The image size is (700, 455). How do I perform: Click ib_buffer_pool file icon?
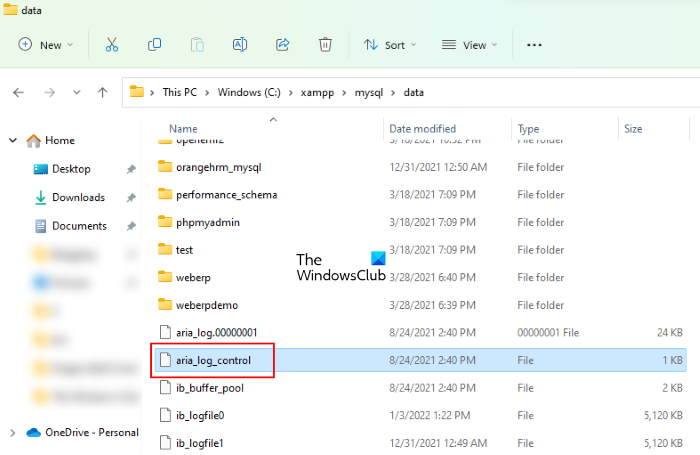166,388
